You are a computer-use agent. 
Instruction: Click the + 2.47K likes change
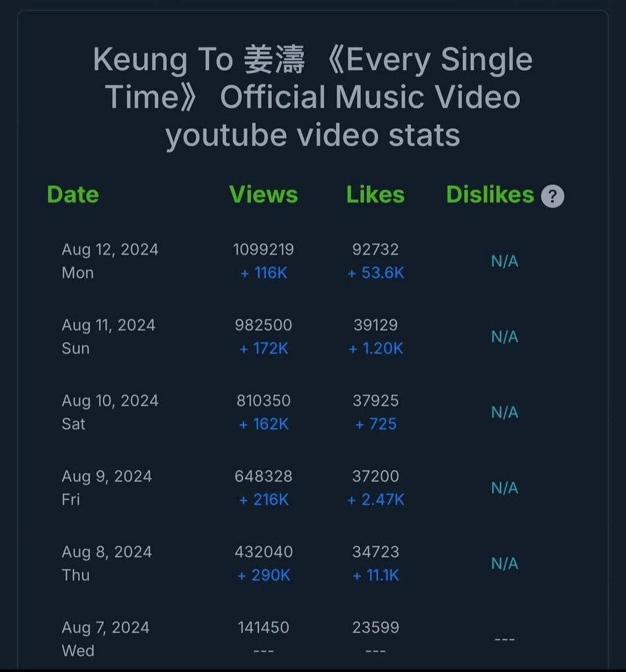376,500
